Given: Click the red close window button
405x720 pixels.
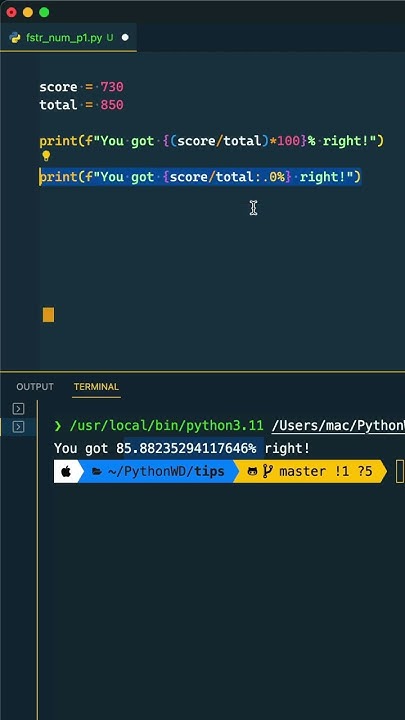Looking at the screenshot, I should 11,12.
